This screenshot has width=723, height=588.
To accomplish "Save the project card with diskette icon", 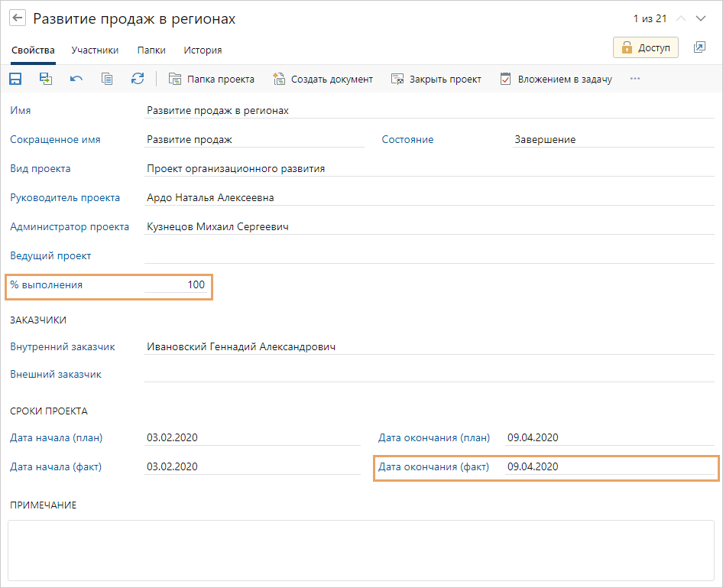I will 15,79.
